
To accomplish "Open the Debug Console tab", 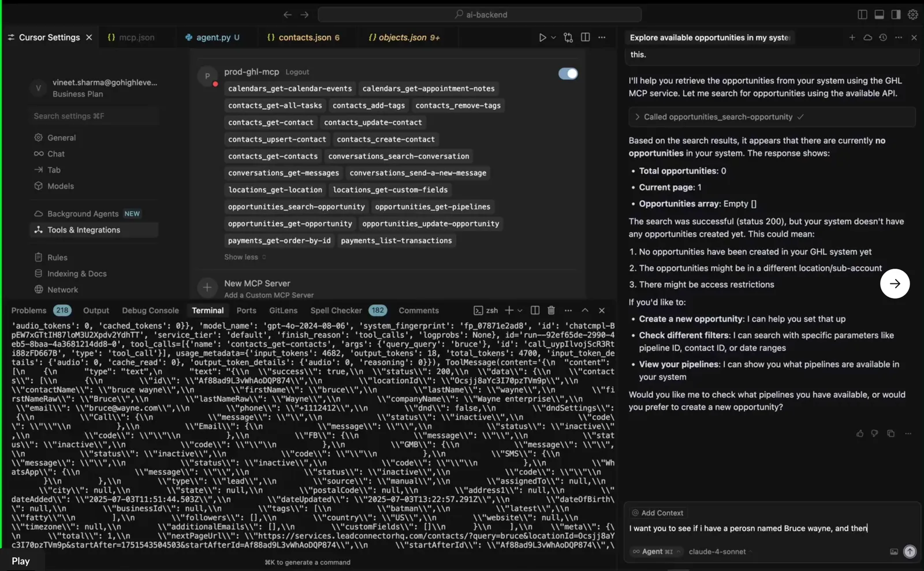I will [x=150, y=311].
